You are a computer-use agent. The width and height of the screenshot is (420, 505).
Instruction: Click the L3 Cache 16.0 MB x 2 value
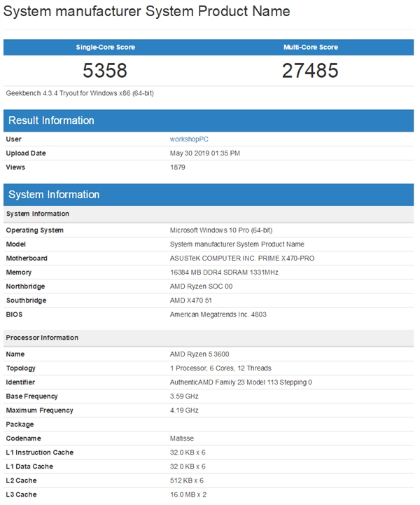tap(188, 494)
